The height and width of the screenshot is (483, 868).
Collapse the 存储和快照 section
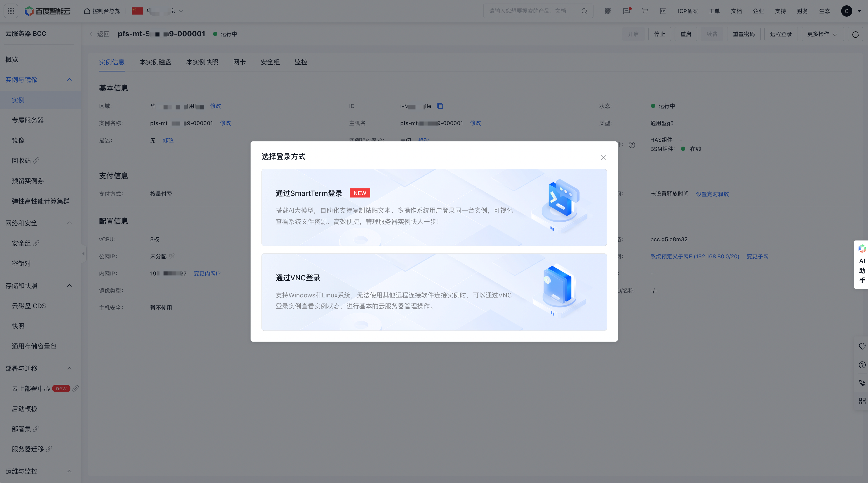(69, 285)
